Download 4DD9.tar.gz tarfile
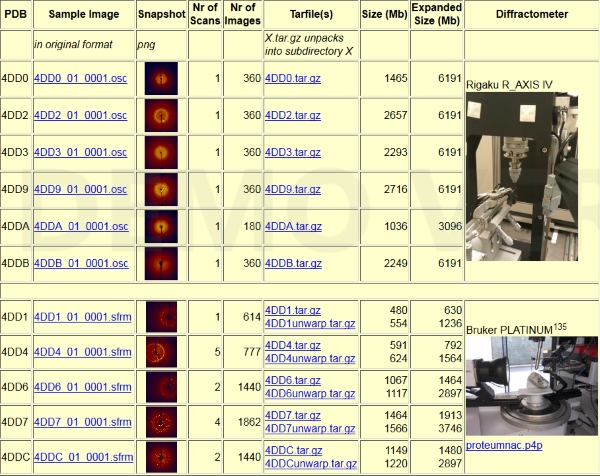The width and height of the screenshot is (600, 476). [x=293, y=189]
